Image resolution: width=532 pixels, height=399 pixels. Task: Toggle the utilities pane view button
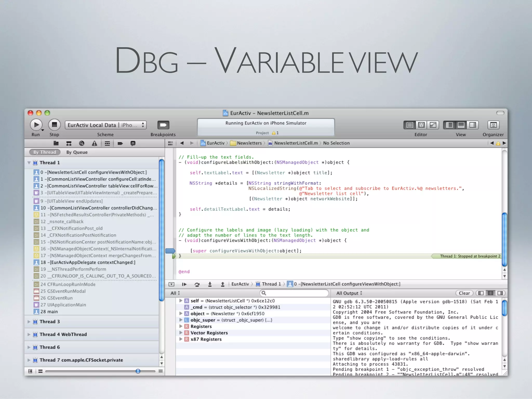point(473,125)
